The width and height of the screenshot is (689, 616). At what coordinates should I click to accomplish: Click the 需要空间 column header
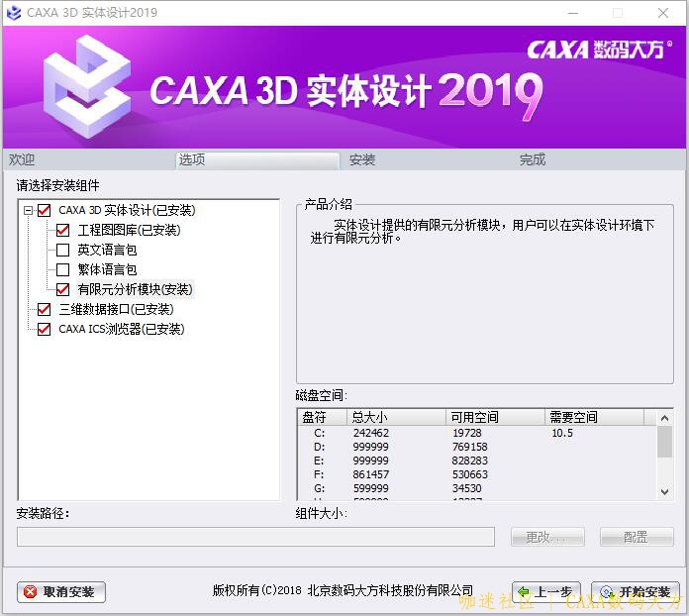tap(595, 417)
